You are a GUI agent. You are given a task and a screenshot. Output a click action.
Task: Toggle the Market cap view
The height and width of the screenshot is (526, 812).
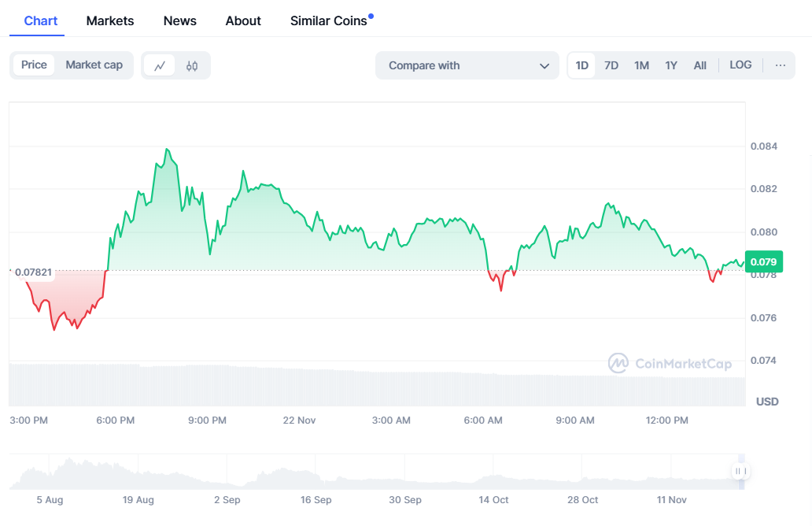tap(94, 65)
